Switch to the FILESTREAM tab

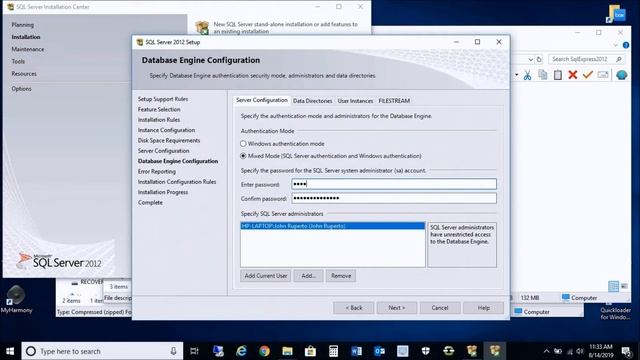(394, 101)
